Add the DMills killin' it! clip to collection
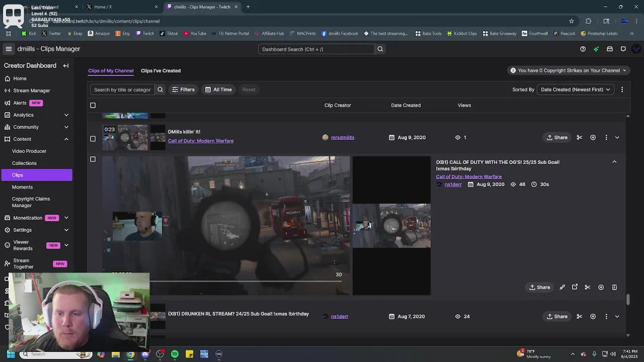 (593, 137)
